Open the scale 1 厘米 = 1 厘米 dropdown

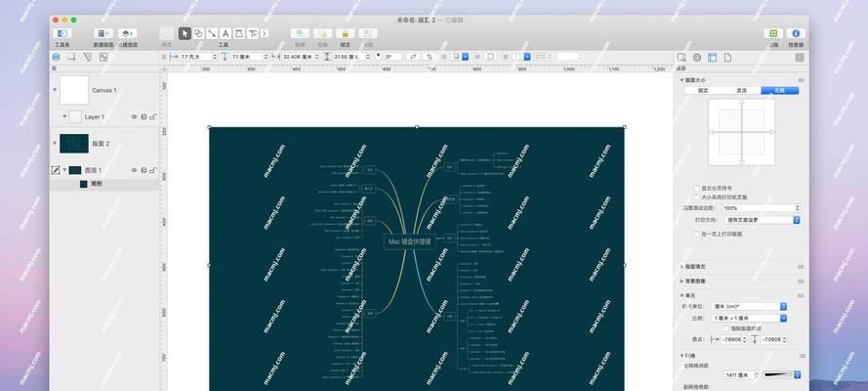pyautogui.click(x=750, y=318)
